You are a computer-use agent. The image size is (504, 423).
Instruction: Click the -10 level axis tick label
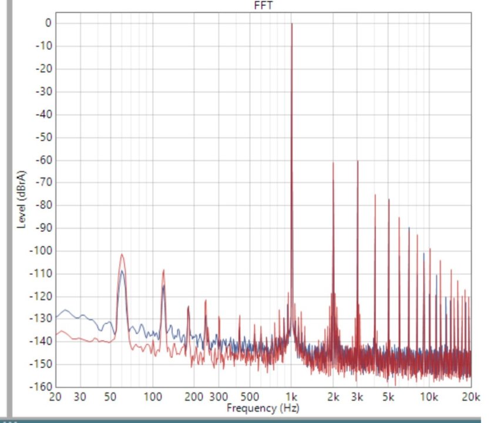tap(43, 46)
